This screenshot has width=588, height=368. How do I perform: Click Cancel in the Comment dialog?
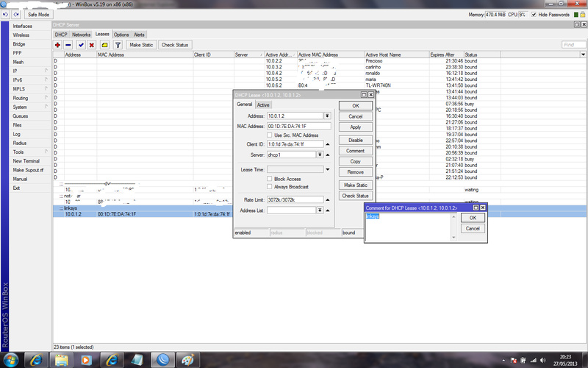tap(473, 228)
